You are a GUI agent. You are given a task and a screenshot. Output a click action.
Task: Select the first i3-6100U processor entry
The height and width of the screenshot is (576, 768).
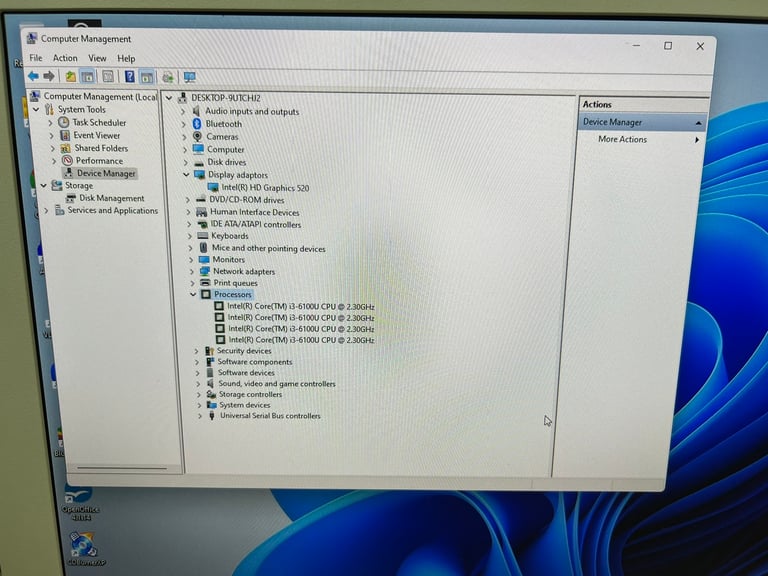coord(301,307)
